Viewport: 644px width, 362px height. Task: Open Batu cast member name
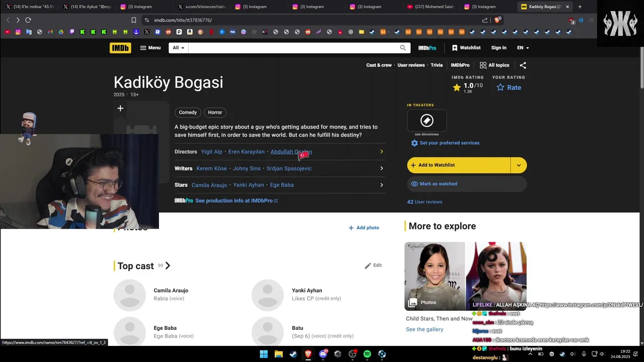click(297, 328)
